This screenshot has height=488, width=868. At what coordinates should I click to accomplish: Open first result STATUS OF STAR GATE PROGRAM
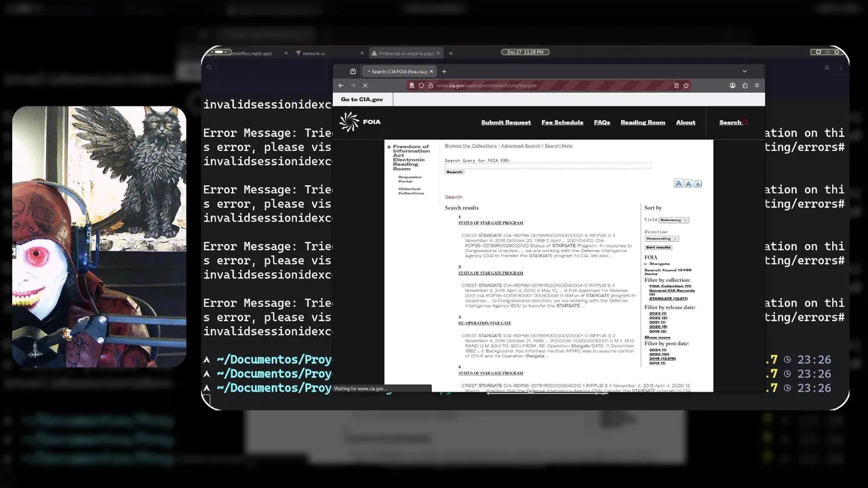click(x=490, y=223)
